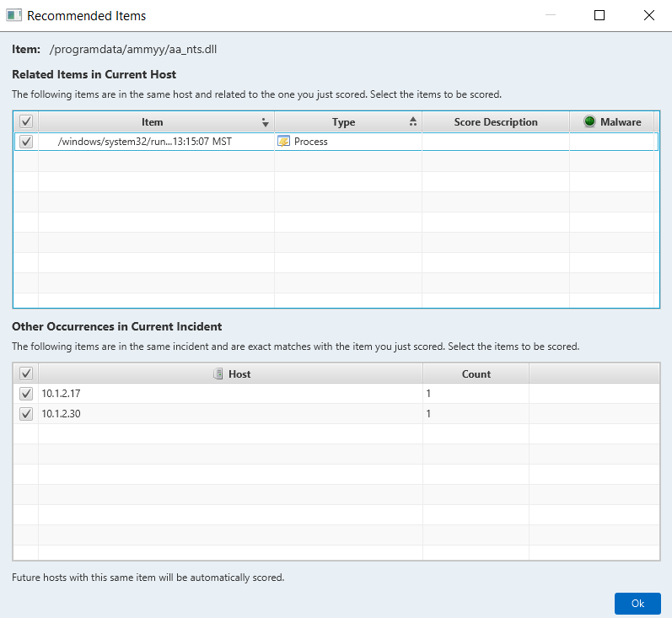Click the Host server icon in header
The height and width of the screenshot is (618, 672).
pos(218,373)
